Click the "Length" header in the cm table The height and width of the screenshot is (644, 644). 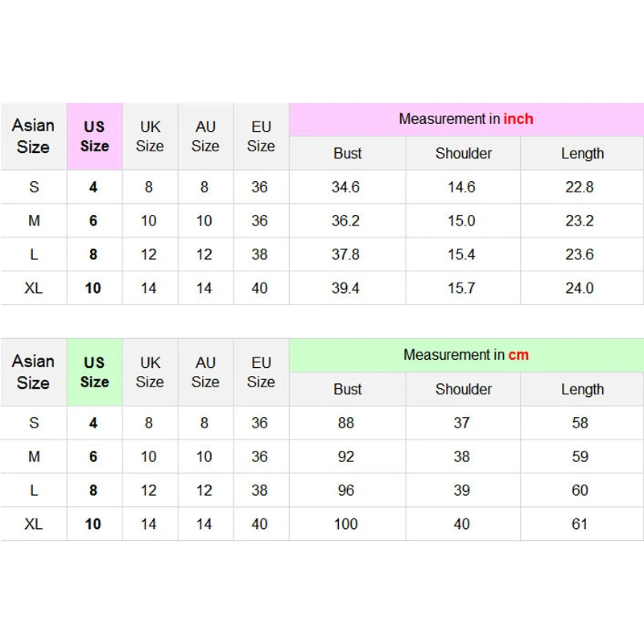pyautogui.click(x=582, y=389)
